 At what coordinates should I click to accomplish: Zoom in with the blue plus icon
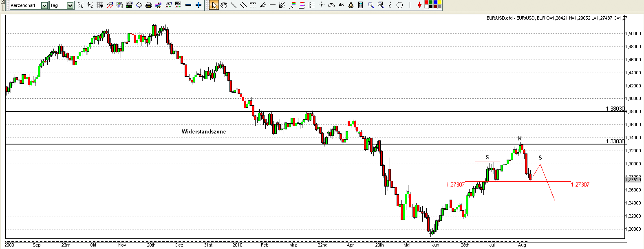click(x=198, y=5)
